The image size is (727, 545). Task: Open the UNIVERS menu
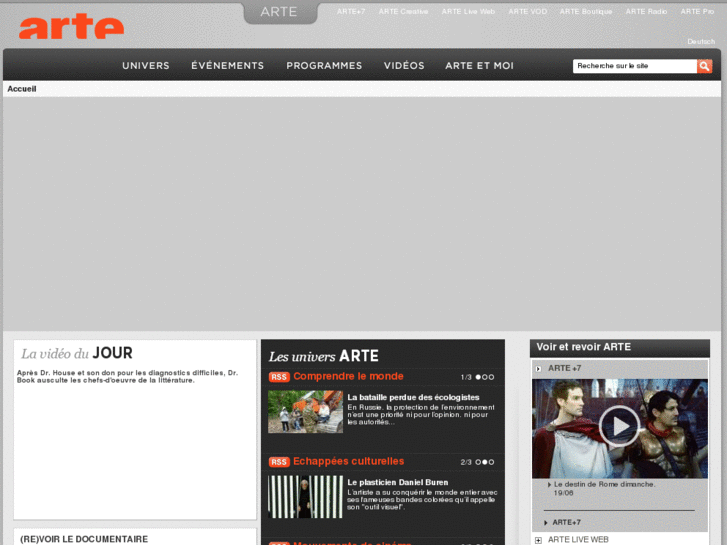click(x=146, y=66)
